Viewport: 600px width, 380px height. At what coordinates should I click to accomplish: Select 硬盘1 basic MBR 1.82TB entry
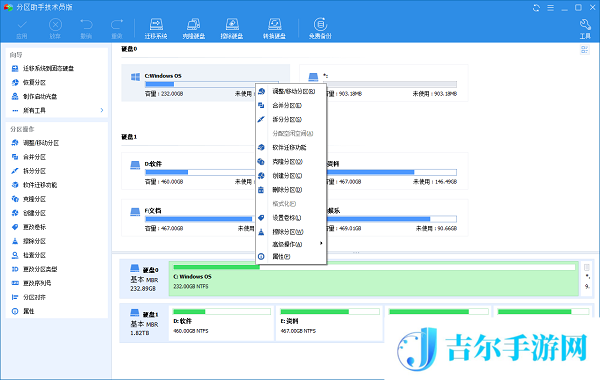coord(144,323)
